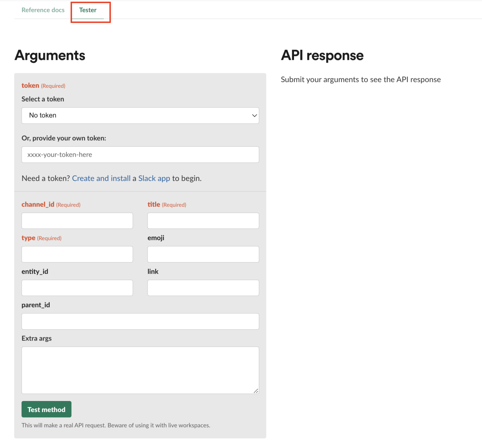Click the textarea resize handle
The width and height of the screenshot is (482, 448).
256,391
